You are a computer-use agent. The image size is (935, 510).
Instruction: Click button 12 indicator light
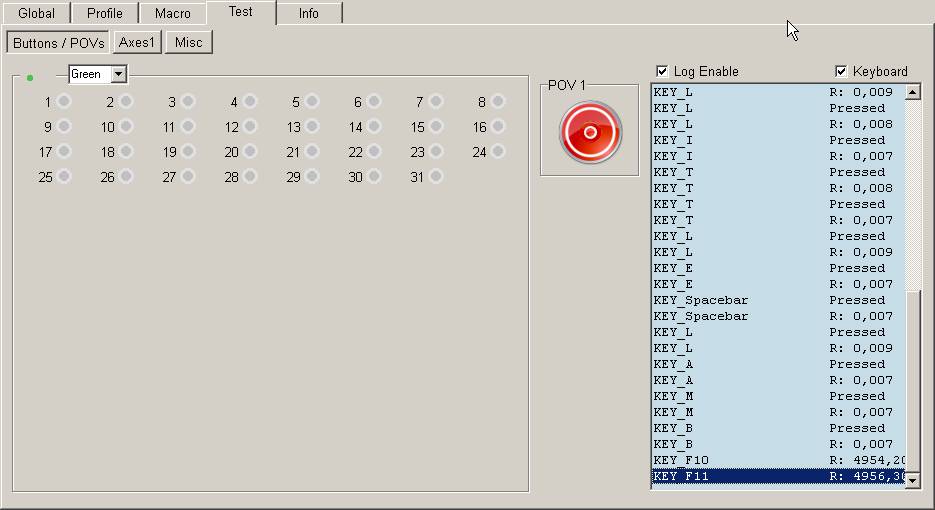tap(250, 127)
